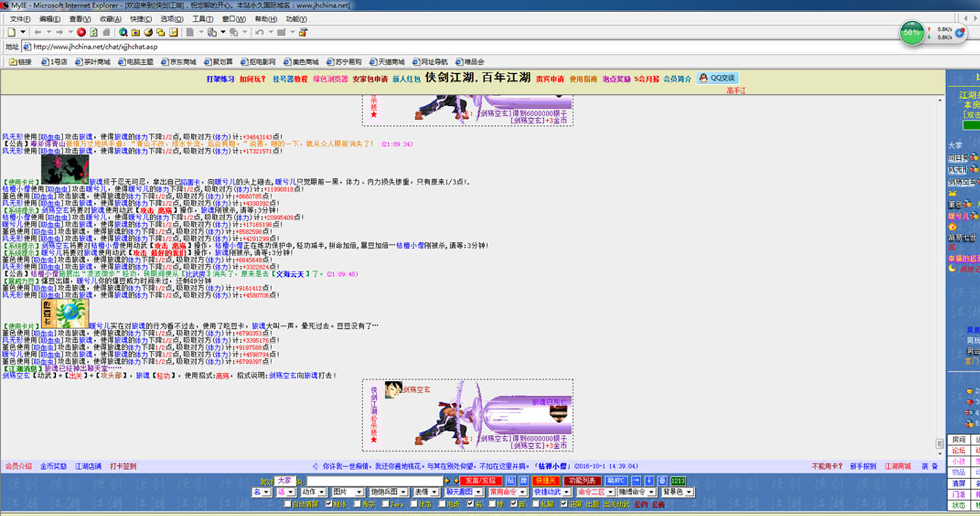Enable the 自动清屏 checkbox
980x516 pixels.
click(x=287, y=504)
